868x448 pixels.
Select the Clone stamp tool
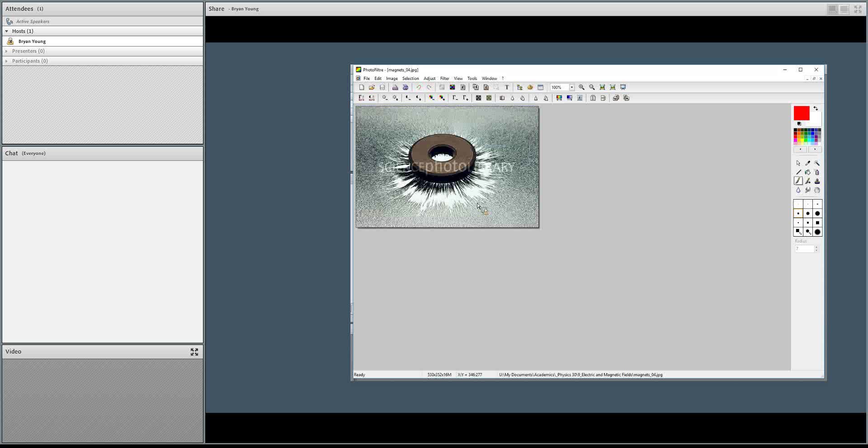point(817,181)
